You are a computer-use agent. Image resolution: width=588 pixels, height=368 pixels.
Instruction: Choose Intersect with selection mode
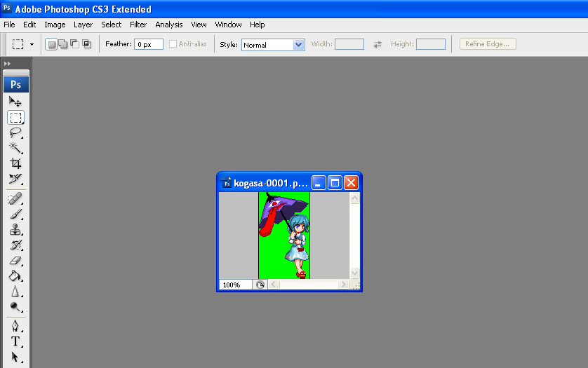[x=86, y=44]
